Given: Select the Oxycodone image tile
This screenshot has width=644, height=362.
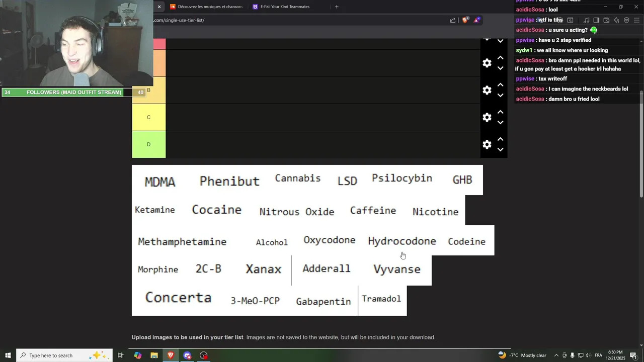Looking at the screenshot, I should tap(330, 240).
